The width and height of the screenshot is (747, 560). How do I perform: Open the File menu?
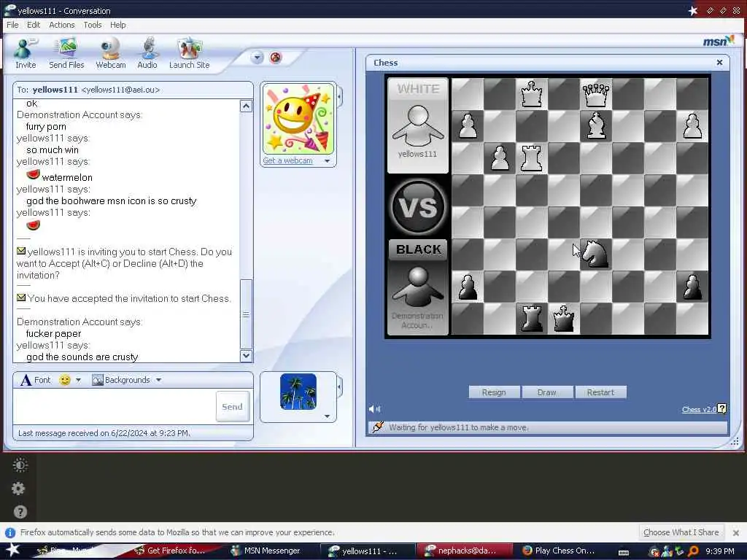point(12,25)
